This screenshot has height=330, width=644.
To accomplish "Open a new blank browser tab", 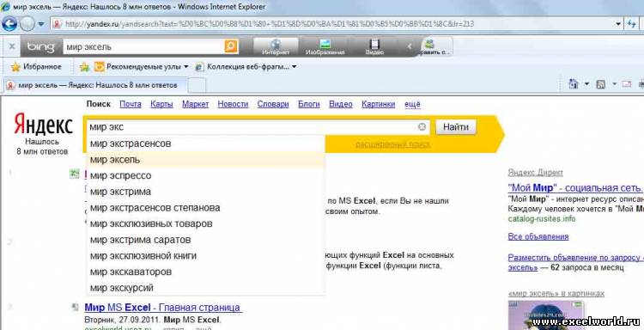I will tap(197, 85).
